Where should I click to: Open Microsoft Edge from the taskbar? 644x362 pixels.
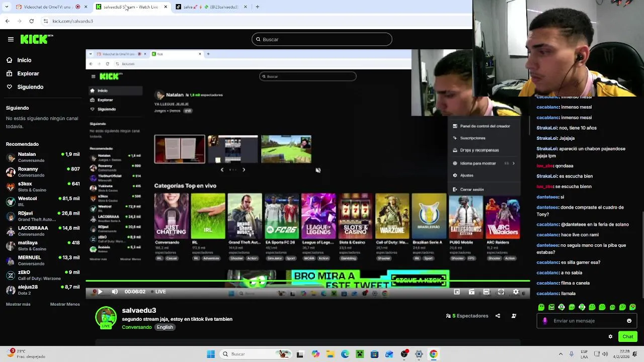[x=345, y=354]
